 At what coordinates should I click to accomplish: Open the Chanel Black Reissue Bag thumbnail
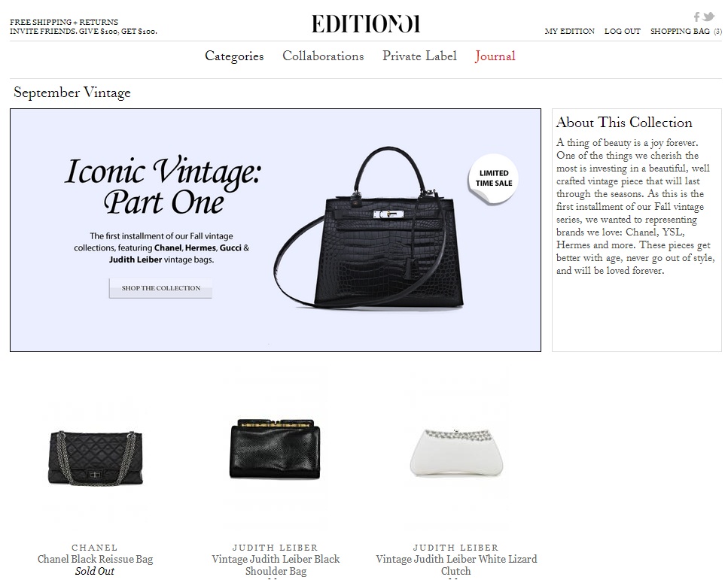pyautogui.click(x=95, y=458)
